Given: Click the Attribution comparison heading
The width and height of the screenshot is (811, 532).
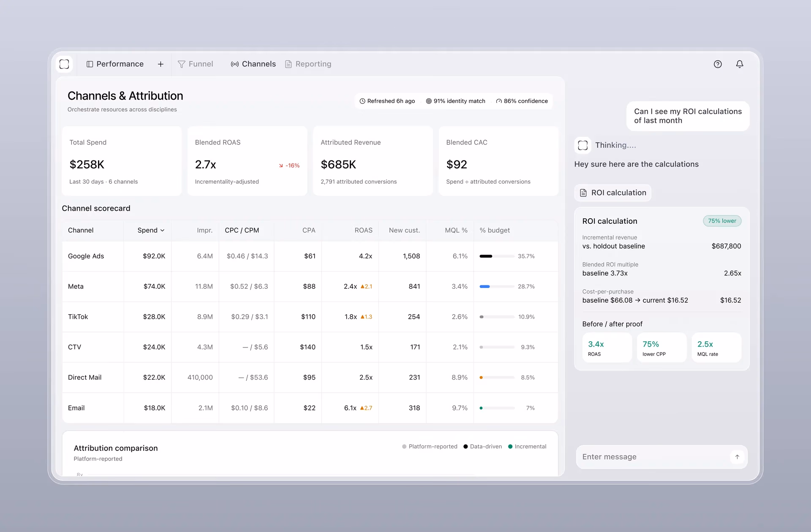Looking at the screenshot, I should pyautogui.click(x=116, y=448).
